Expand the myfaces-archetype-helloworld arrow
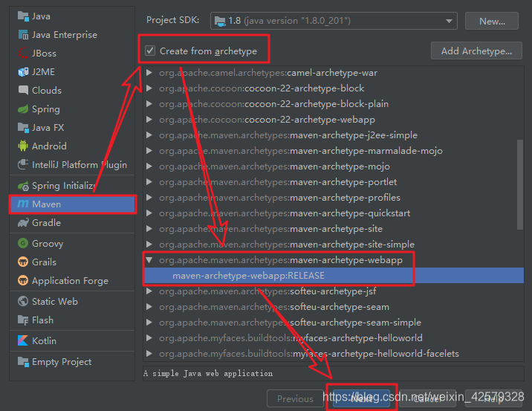This screenshot has height=411, width=532. [x=149, y=337]
